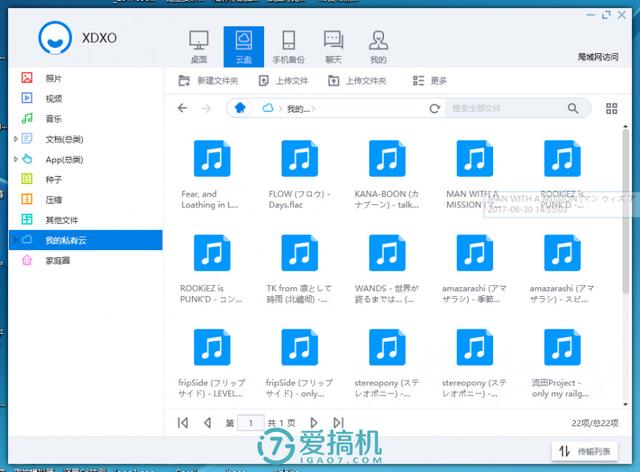
Task: Open the 更多 more menu
Action: 430,81
